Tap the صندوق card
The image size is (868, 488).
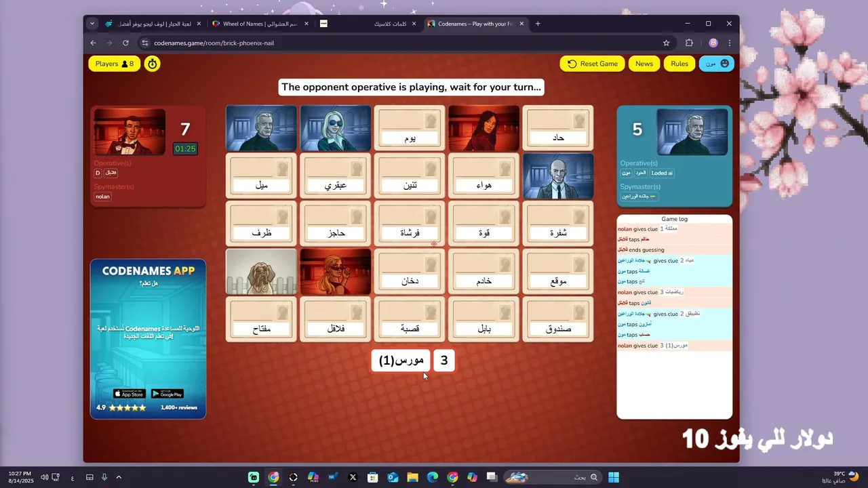pyautogui.click(x=558, y=319)
